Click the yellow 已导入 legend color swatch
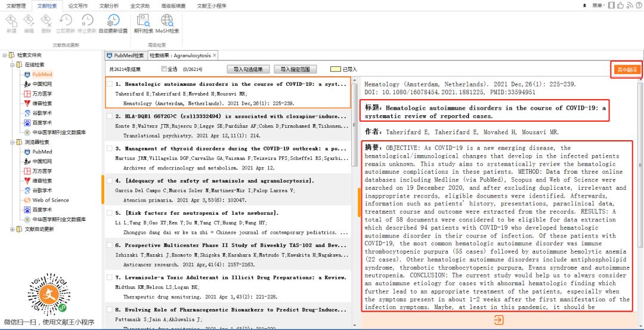The width and height of the screenshot is (644, 330). [336, 69]
